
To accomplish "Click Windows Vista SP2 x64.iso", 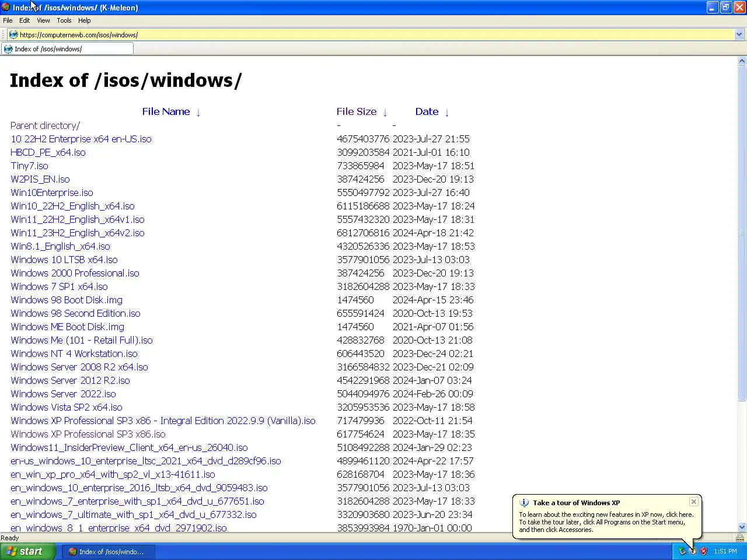I will [67, 407].
